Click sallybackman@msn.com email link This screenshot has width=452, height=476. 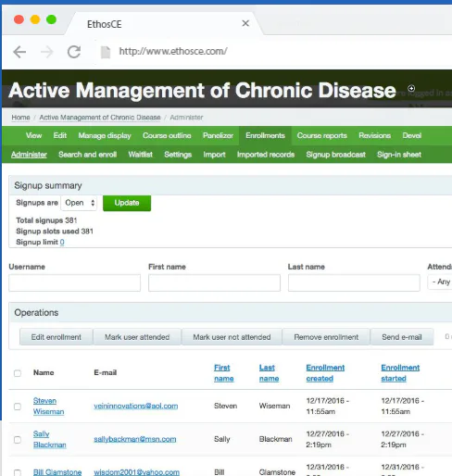coord(135,439)
